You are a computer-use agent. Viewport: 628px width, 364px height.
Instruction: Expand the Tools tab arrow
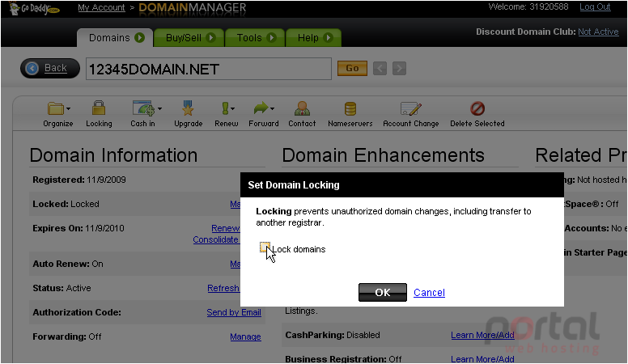271,38
